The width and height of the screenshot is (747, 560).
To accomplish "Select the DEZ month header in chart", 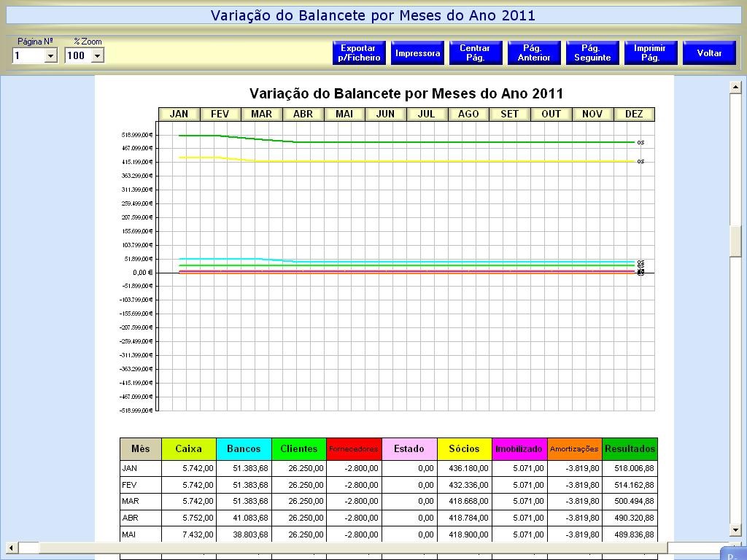I will pyautogui.click(x=634, y=114).
